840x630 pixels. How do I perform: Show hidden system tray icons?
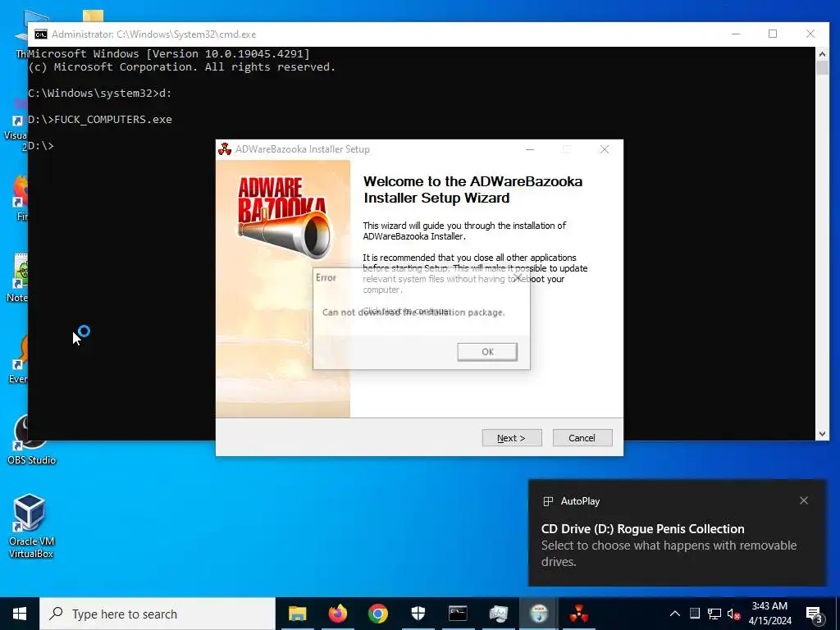tap(675, 614)
